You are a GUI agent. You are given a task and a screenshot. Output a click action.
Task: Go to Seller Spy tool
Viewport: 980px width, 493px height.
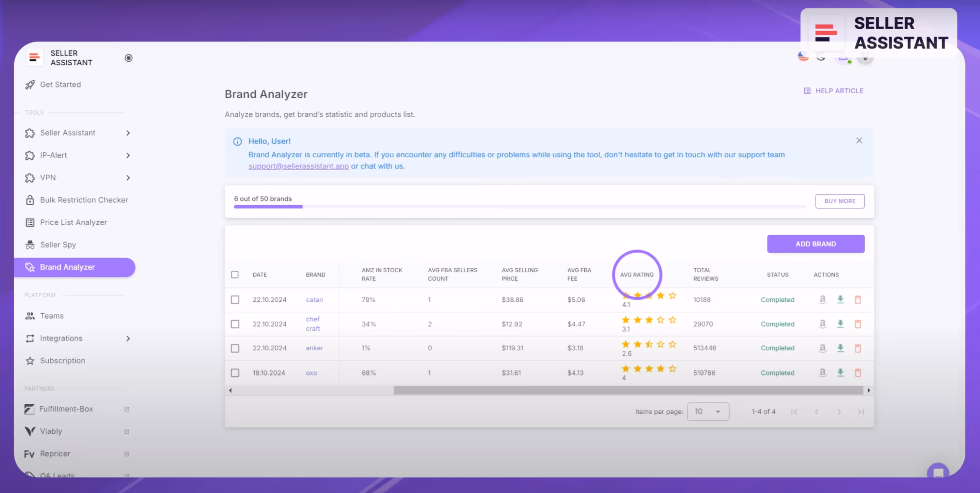(58, 244)
